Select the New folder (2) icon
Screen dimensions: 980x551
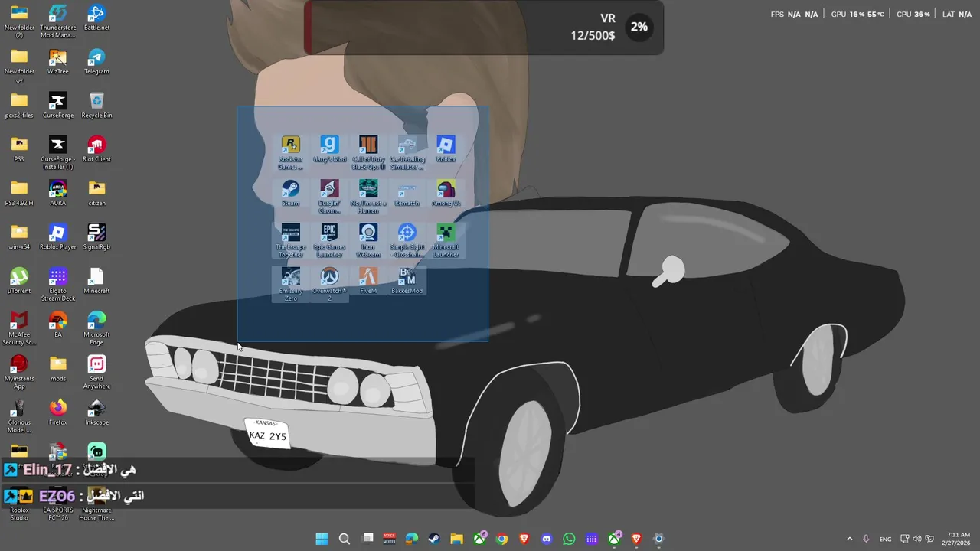coord(19,21)
